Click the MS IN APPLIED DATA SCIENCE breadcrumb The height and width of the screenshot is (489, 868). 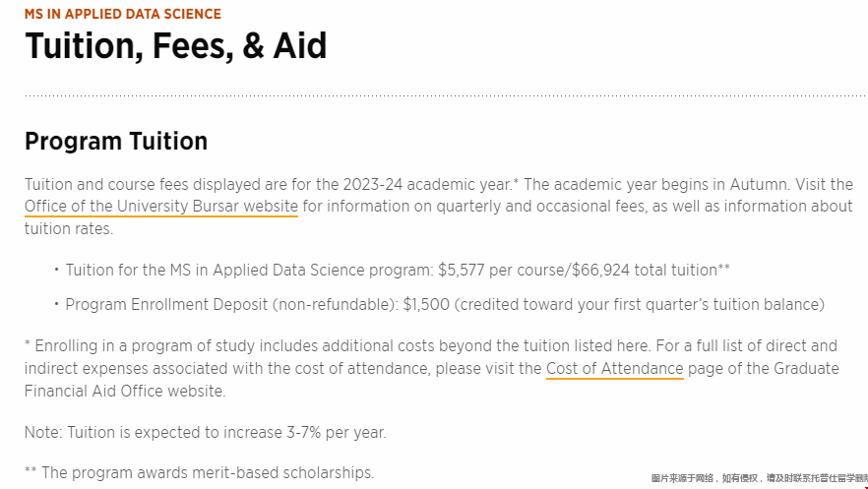(122, 14)
